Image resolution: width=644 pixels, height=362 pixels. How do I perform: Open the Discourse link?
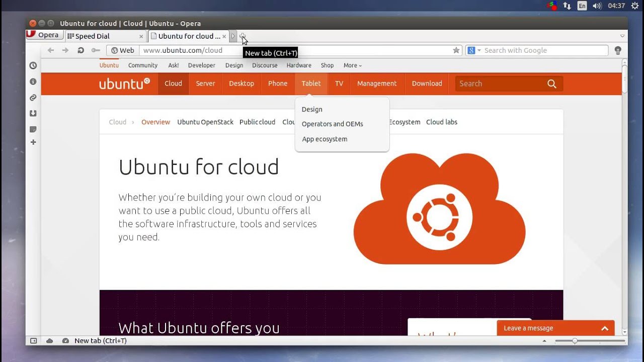[265, 65]
